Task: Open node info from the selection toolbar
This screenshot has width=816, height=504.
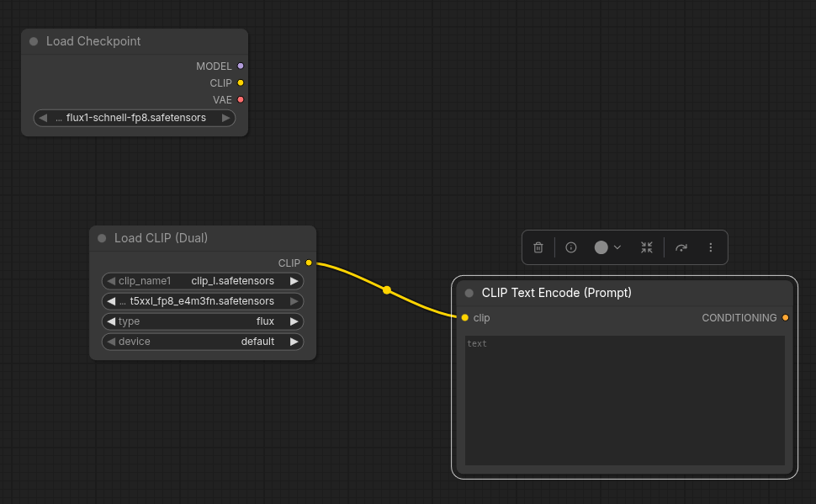Action: click(571, 247)
